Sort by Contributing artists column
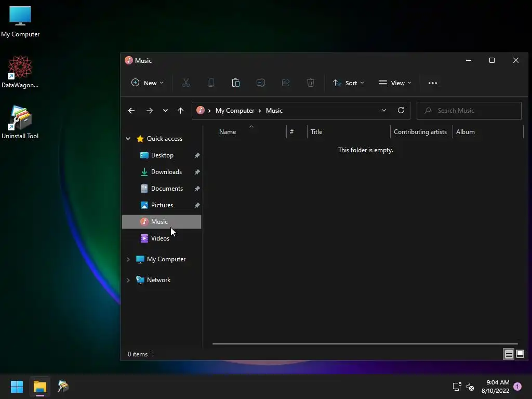The image size is (532, 399). click(x=421, y=131)
